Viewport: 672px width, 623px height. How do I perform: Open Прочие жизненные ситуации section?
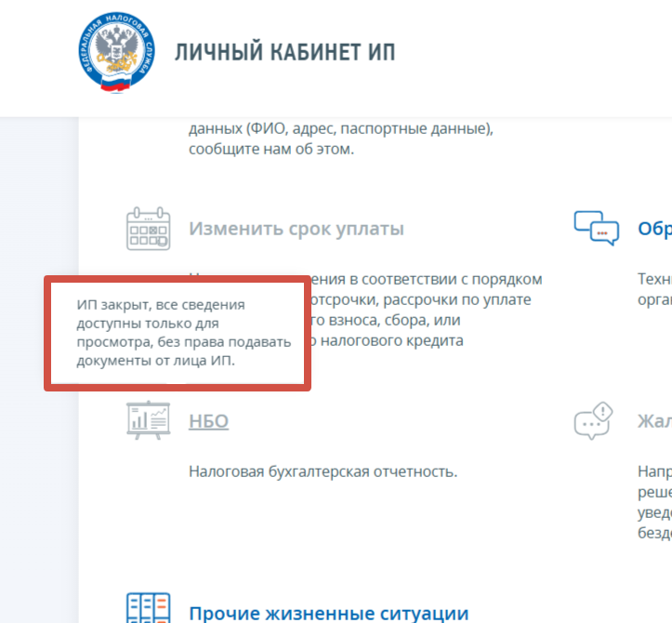(329, 613)
